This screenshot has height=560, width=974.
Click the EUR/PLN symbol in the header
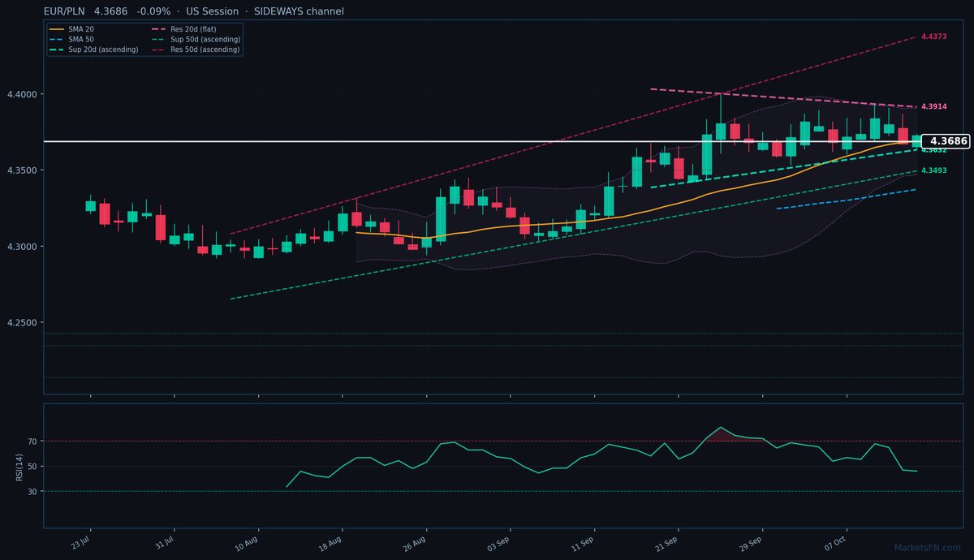coord(66,11)
